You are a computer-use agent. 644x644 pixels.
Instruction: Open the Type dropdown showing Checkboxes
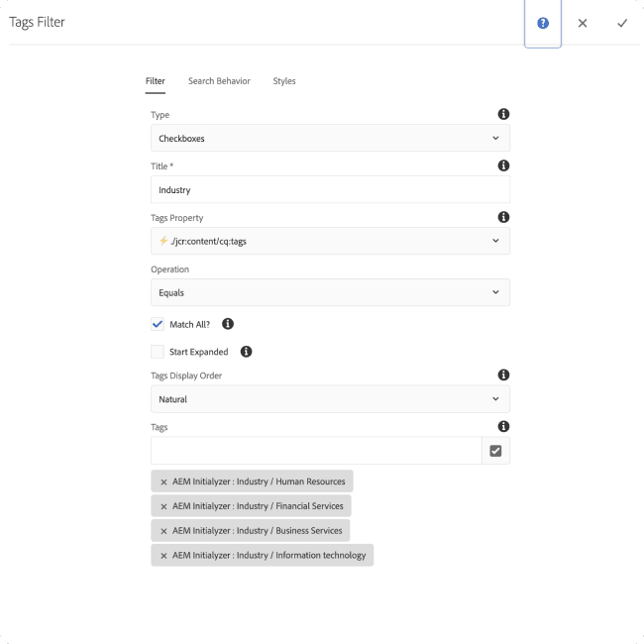330,139
